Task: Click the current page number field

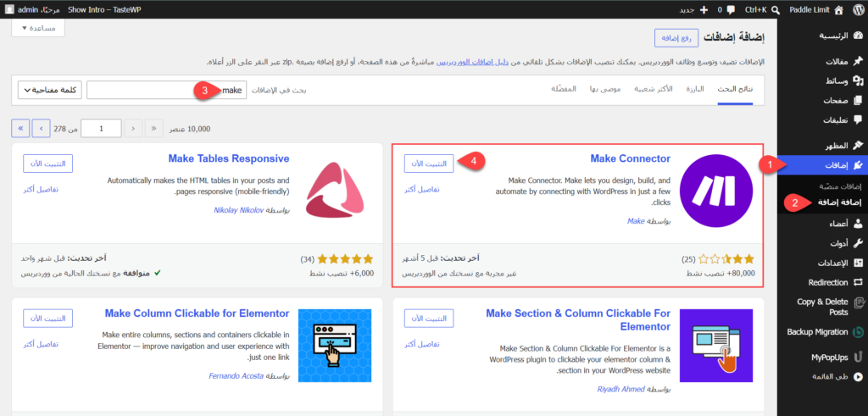Action: click(x=102, y=128)
